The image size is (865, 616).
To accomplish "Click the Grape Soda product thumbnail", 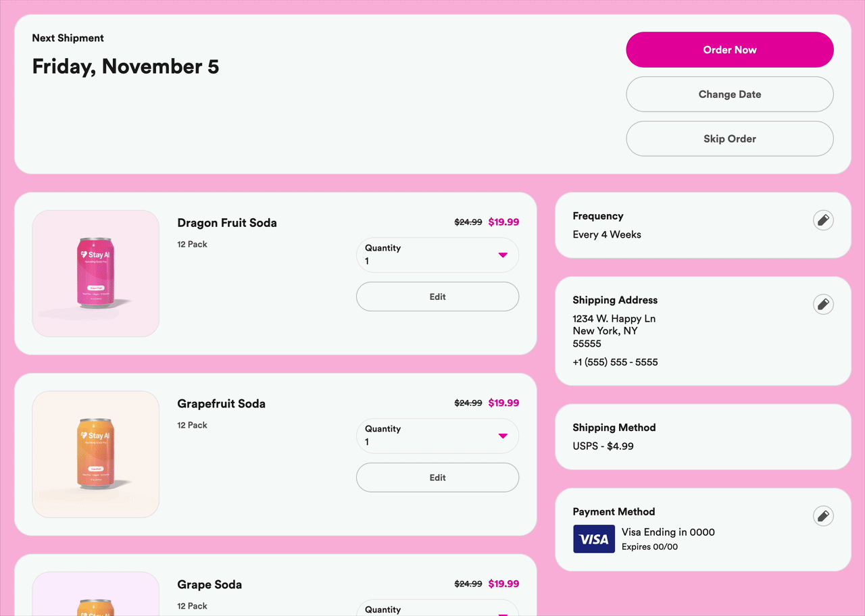I will coord(95,596).
